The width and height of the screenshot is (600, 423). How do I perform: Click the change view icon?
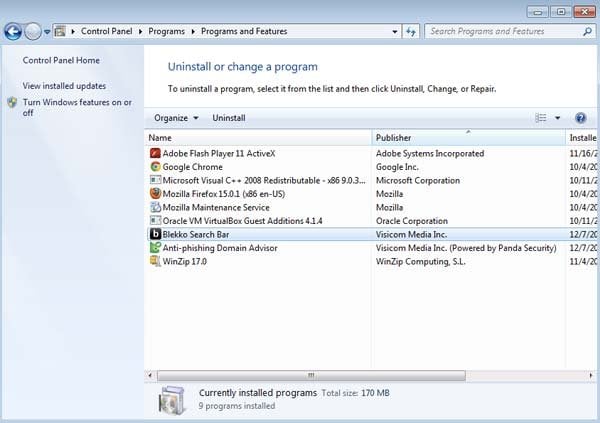(541, 118)
